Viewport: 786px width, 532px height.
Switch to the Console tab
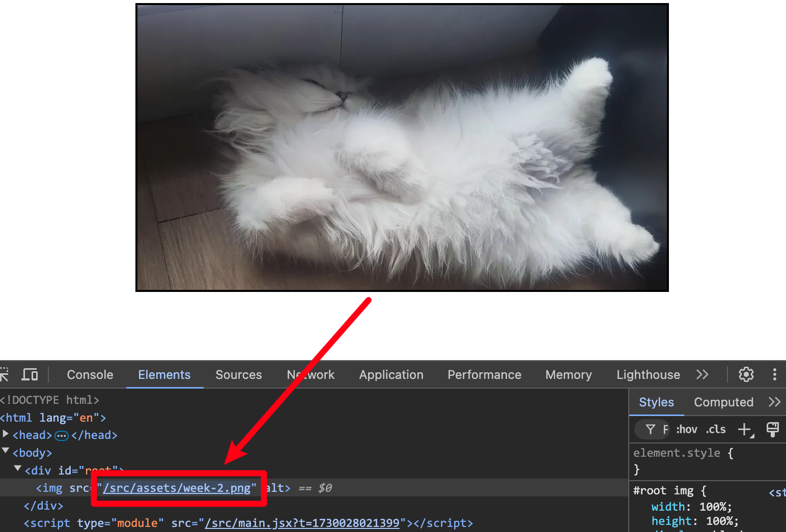pyautogui.click(x=90, y=375)
